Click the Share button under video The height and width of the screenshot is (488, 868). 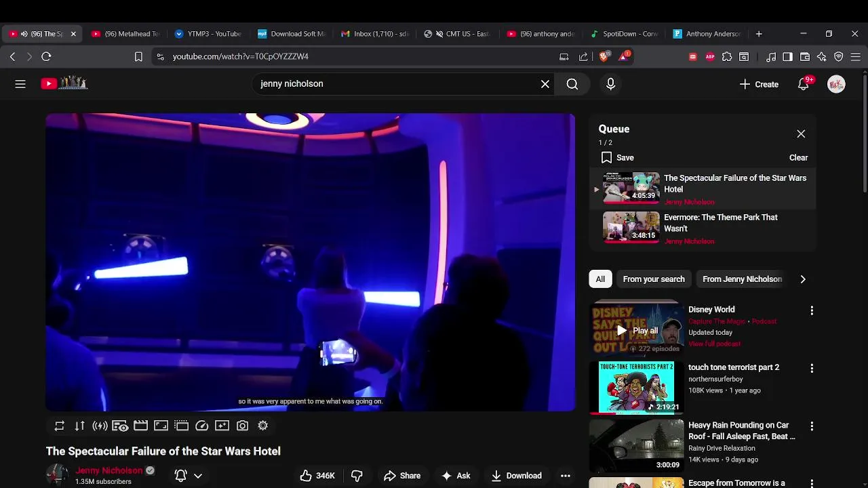pos(402,476)
